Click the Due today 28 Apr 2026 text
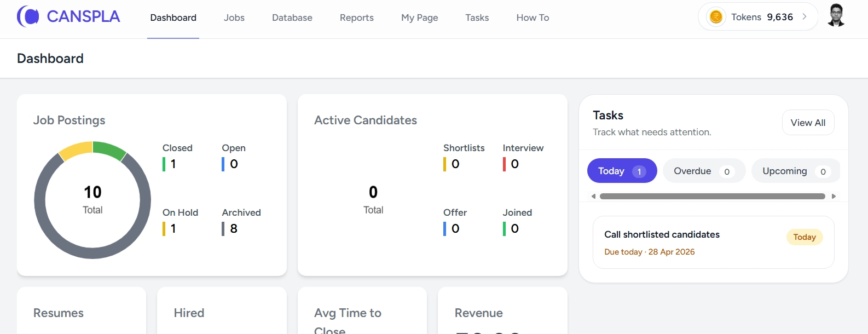The image size is (868, 334). pos(650,252)
